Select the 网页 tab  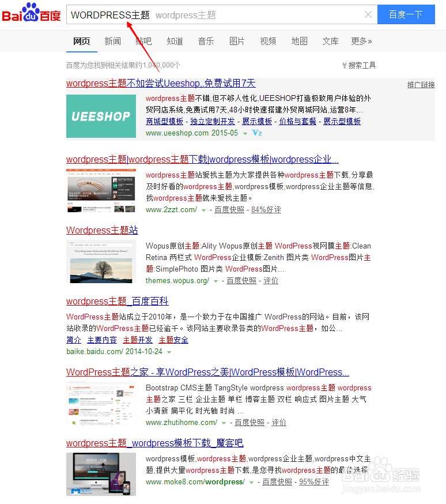click(82, 41)
